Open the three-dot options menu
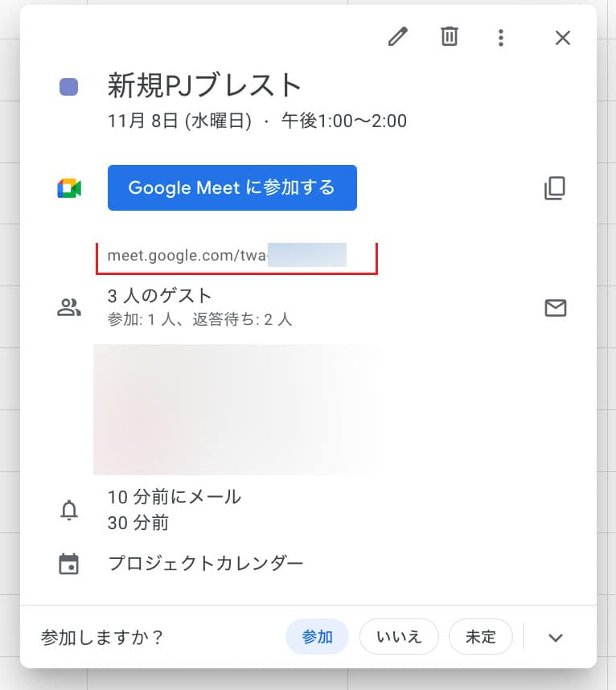The height and width of the screenshot is (690, 616). point(501,37)
